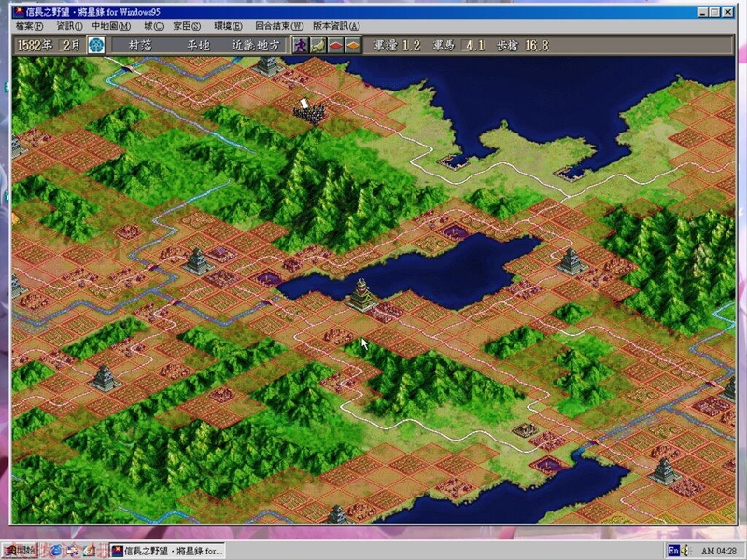Open the 家臣(S) menu
This screenshot has width=747, height=560.
click(x=187, y=26)
